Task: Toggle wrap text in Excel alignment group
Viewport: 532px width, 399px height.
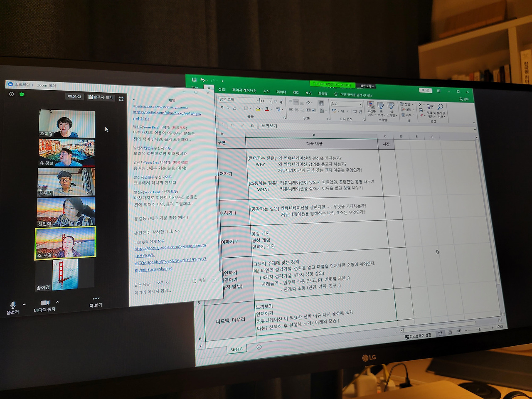Action: 321,103
